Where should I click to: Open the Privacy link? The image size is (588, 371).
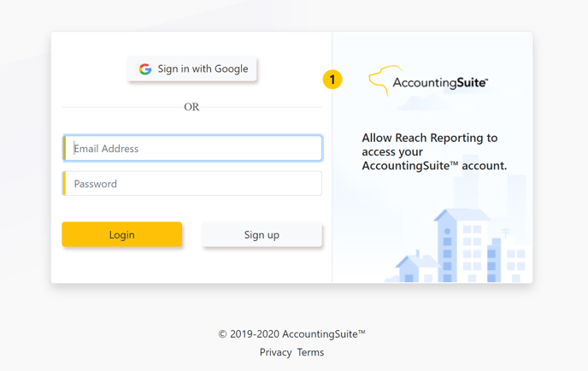click(x=275, y=352)
